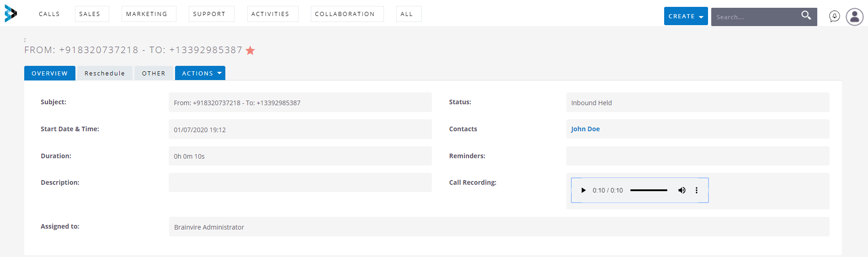
Task: Open the John Doe contact link
Action: pyautogui.click(x=585, y=129)
